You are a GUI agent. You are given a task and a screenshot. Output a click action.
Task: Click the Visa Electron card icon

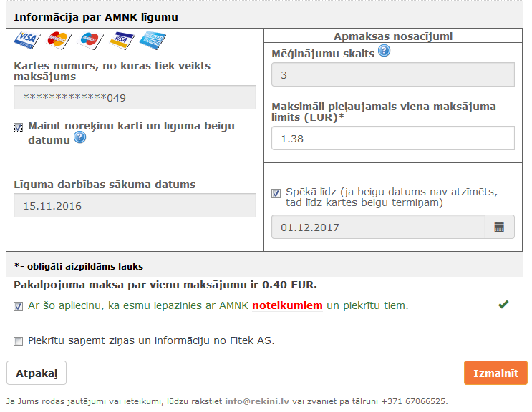coord(27,40)
